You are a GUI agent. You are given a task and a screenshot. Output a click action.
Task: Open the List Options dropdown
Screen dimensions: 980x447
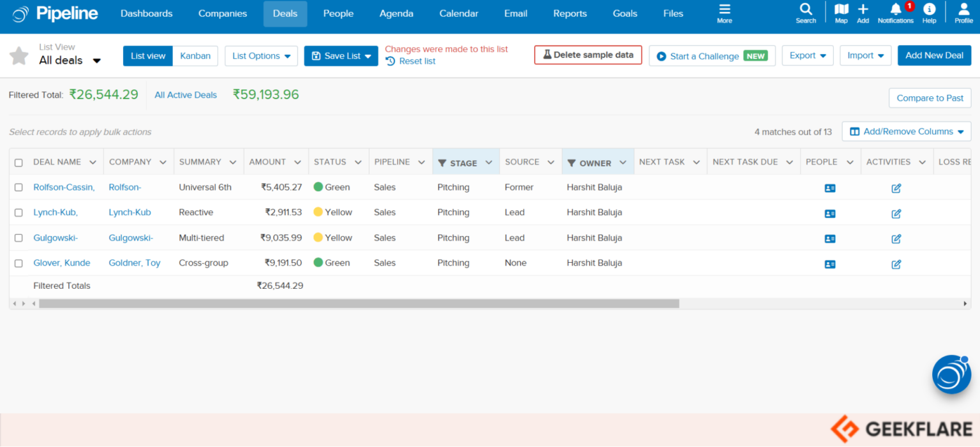click(261, 55)
